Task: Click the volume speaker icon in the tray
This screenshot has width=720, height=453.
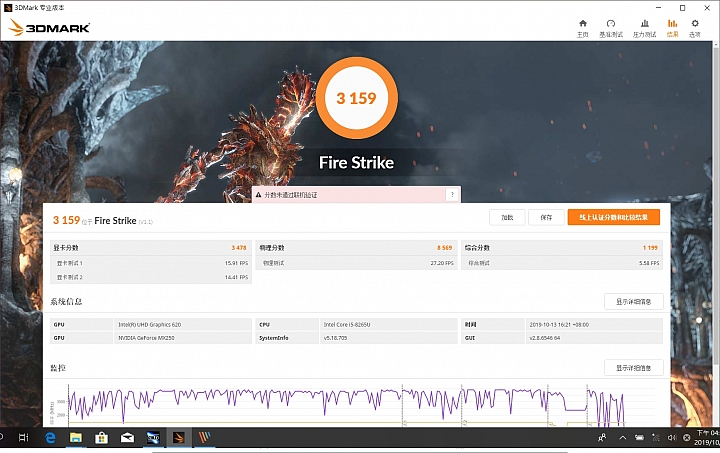Action: tap(672, 437)
